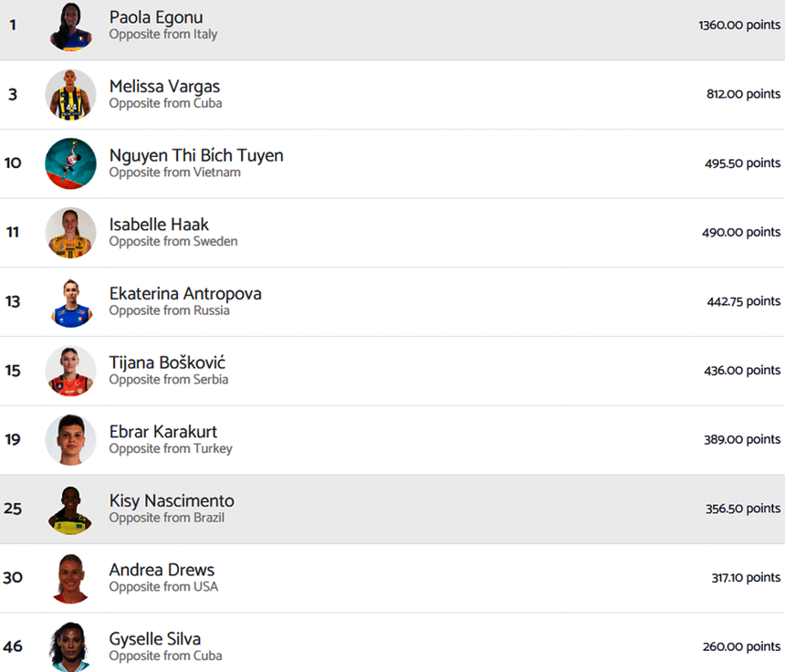Select the 495.50 points score

tap(743, 163)
